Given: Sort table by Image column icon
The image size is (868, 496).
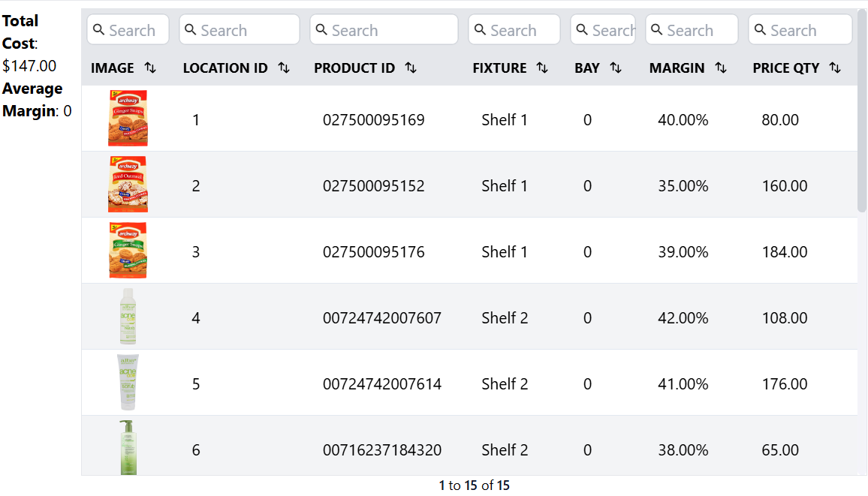Looking at the screenshot, I should (150, 68).
